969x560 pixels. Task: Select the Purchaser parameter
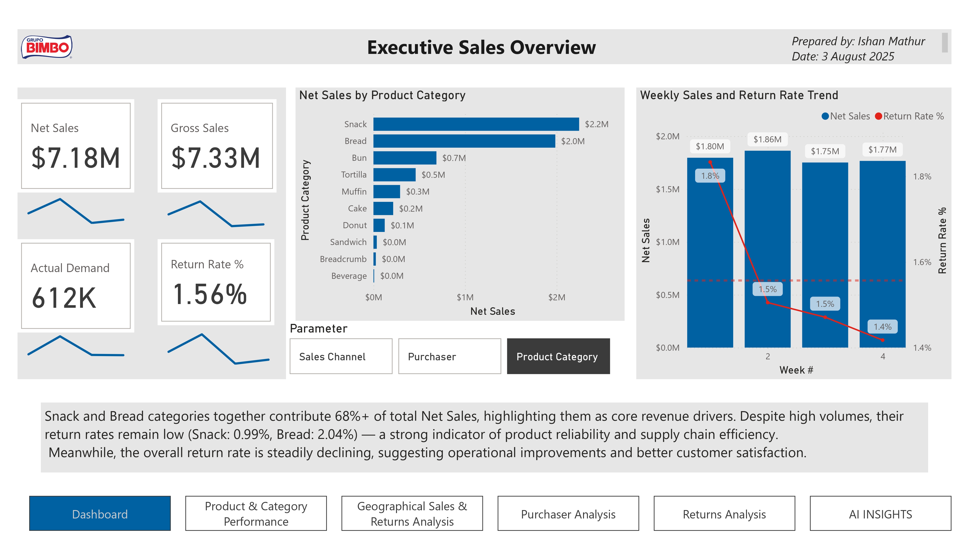pos(450,356)
